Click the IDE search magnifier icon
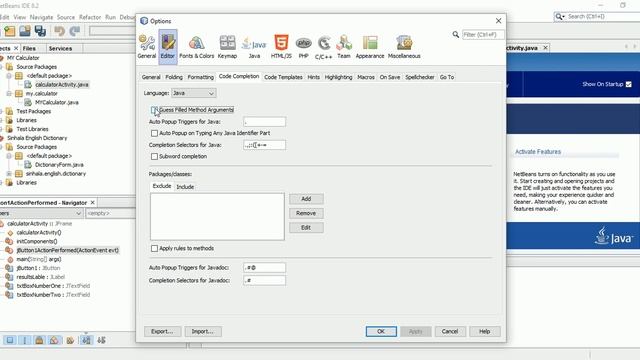640x360 pixels. 559,17
